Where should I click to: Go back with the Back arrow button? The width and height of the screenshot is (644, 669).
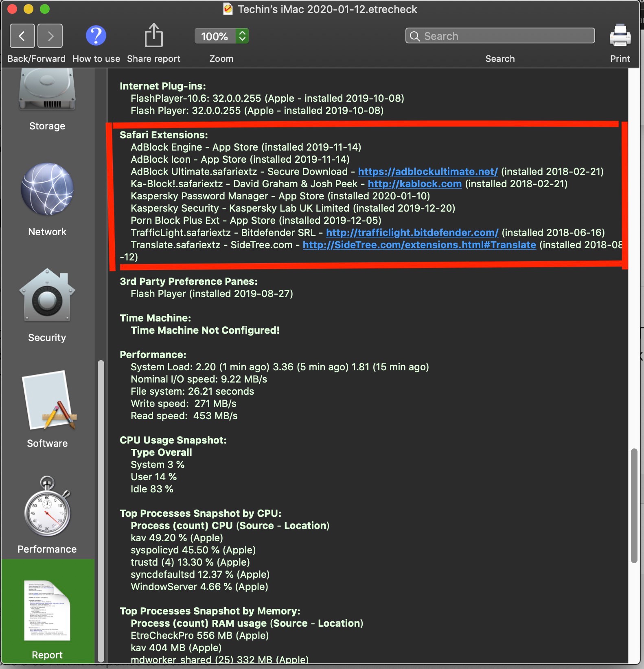tap(22, 36)
